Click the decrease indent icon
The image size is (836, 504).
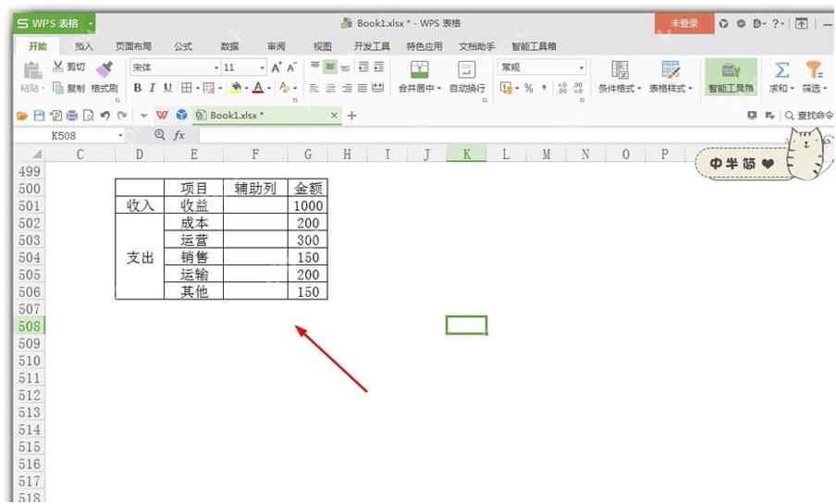363,67
